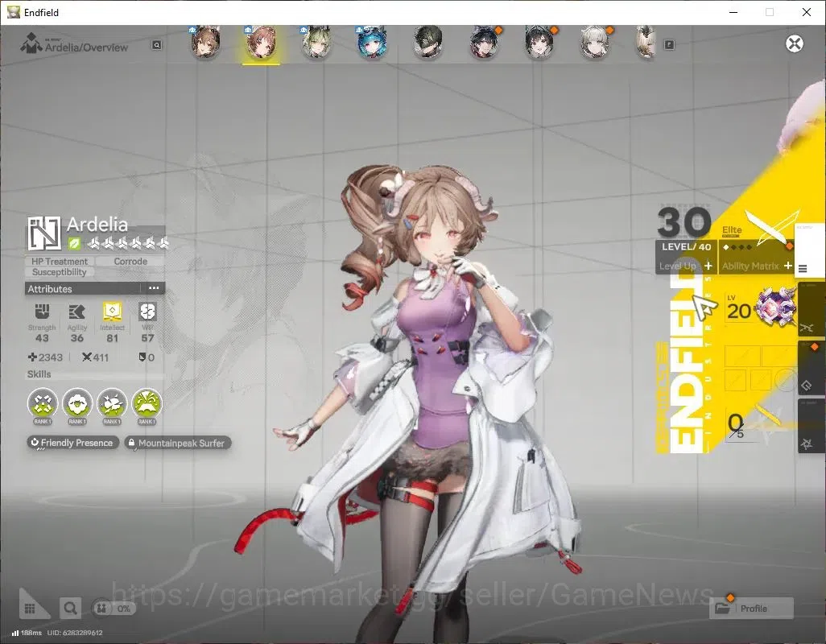
Task: Minimize the Endfield window
Action: click(733, 12)
